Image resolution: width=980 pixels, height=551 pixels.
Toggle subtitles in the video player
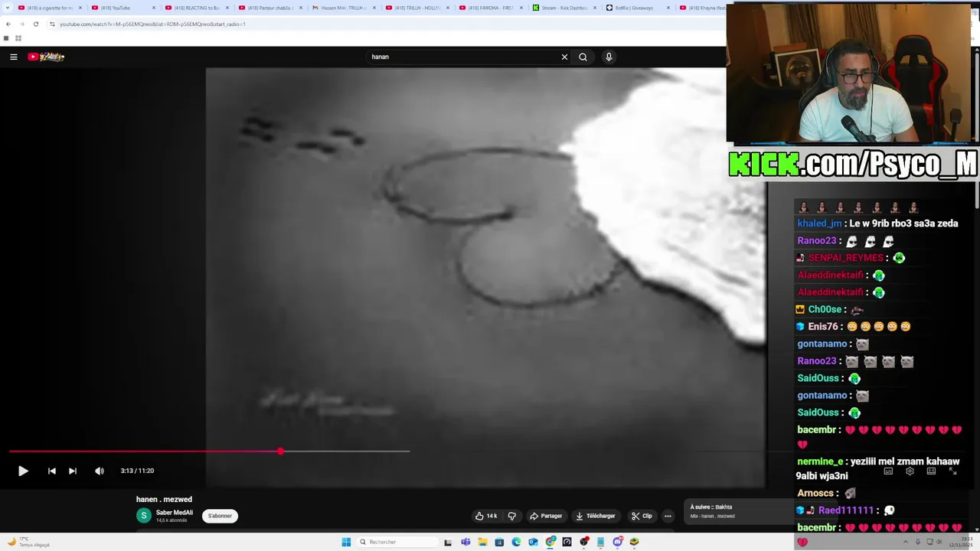point(888,471)
